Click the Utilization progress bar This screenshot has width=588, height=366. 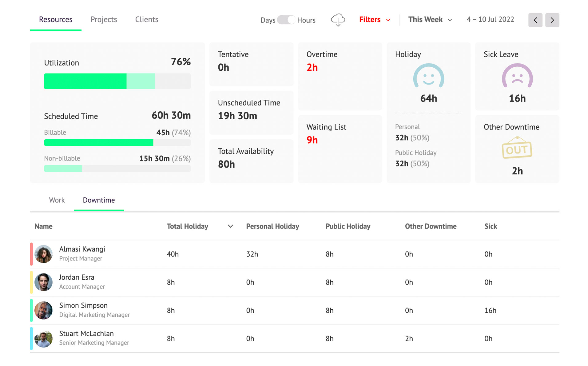point(117,81)
